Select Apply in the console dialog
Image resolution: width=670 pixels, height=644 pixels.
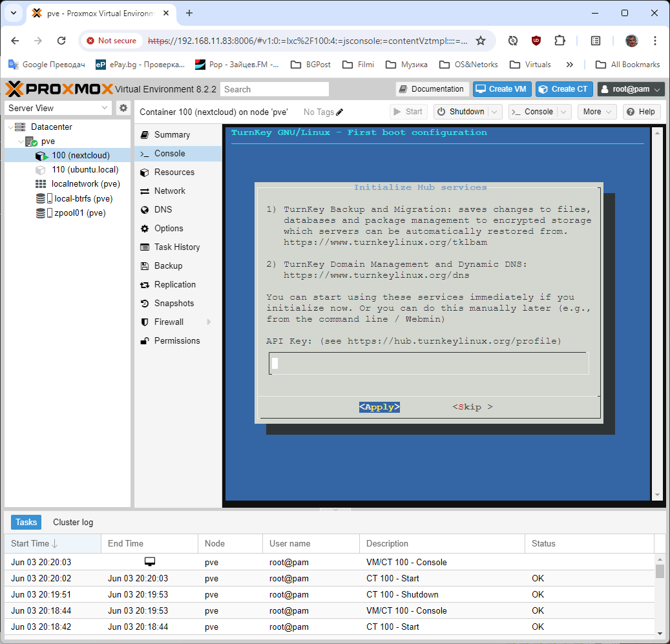(x=379, y=407)
